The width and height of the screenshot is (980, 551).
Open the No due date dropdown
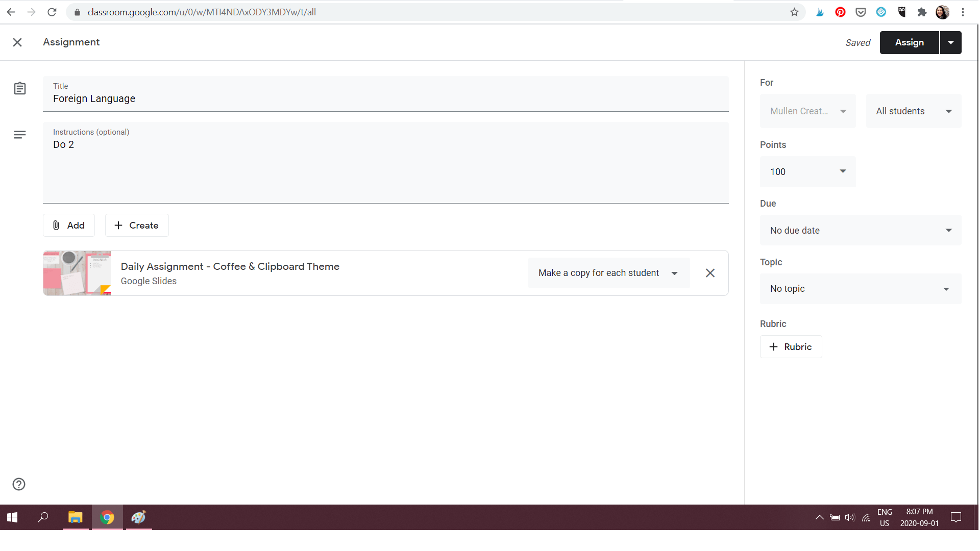[x=860, y=230]
